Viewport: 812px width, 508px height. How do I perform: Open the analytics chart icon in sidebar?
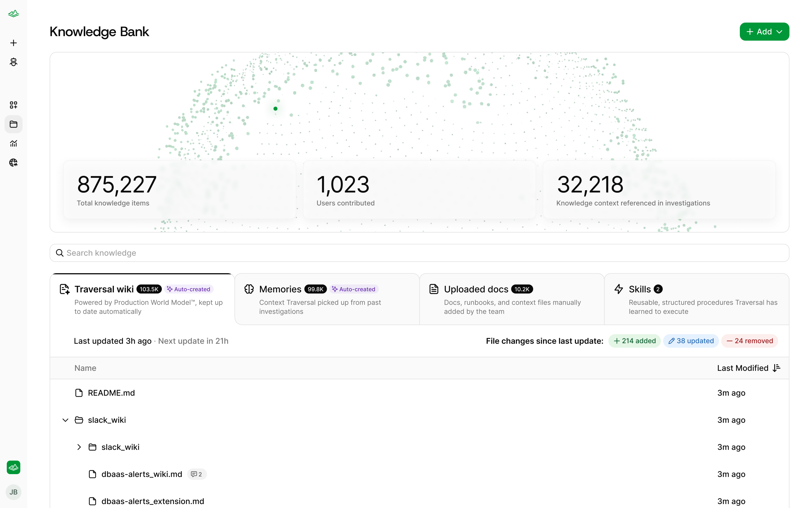click(14, 143)
